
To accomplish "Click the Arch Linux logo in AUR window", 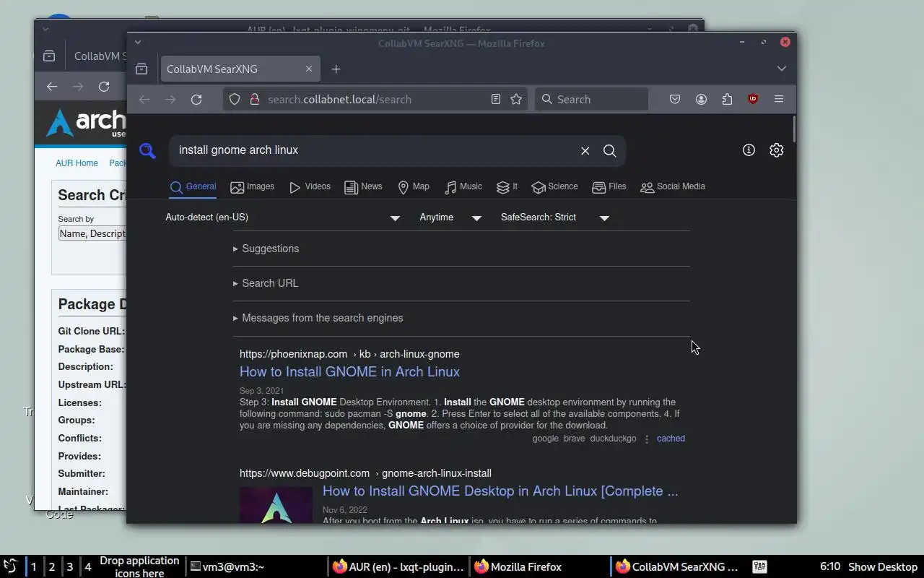I will point(86,123).
